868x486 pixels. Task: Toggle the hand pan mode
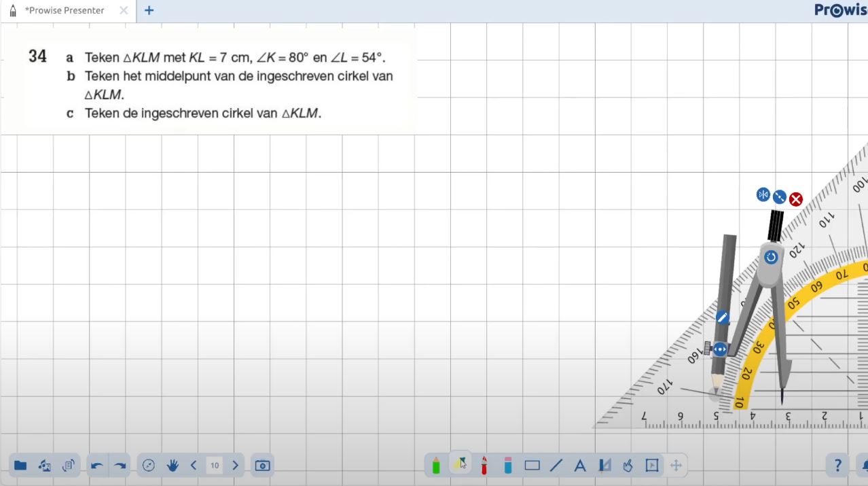coord(173,466)
